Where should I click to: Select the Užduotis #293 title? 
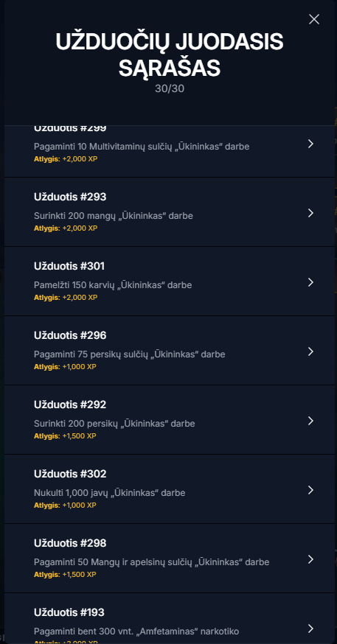(70, 197)
